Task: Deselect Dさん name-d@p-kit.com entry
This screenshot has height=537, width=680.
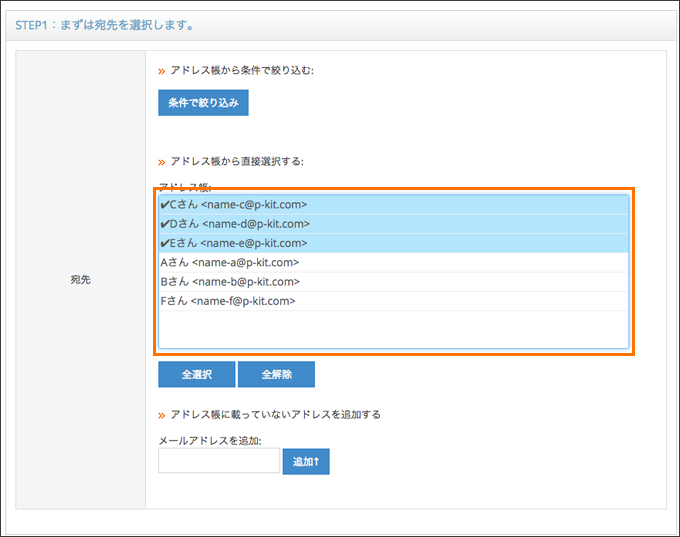Action: pyautogui.click(x=394, y=224)
